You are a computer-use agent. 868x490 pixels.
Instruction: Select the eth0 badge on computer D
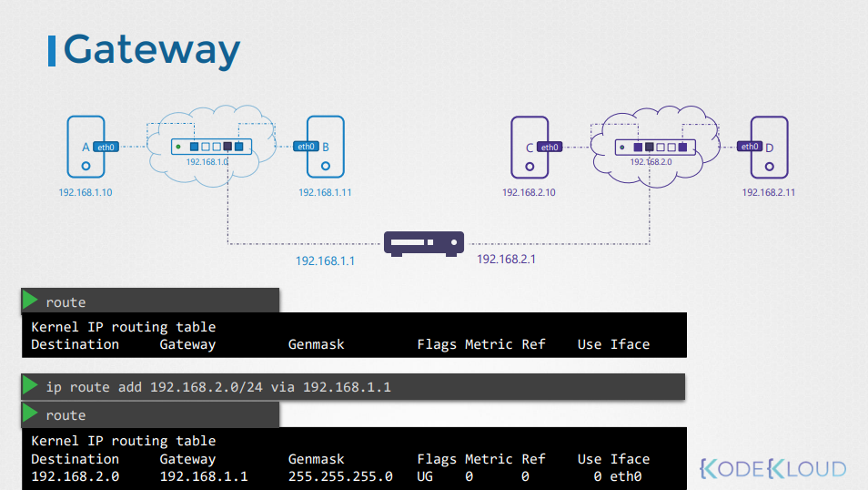(750, 146)
